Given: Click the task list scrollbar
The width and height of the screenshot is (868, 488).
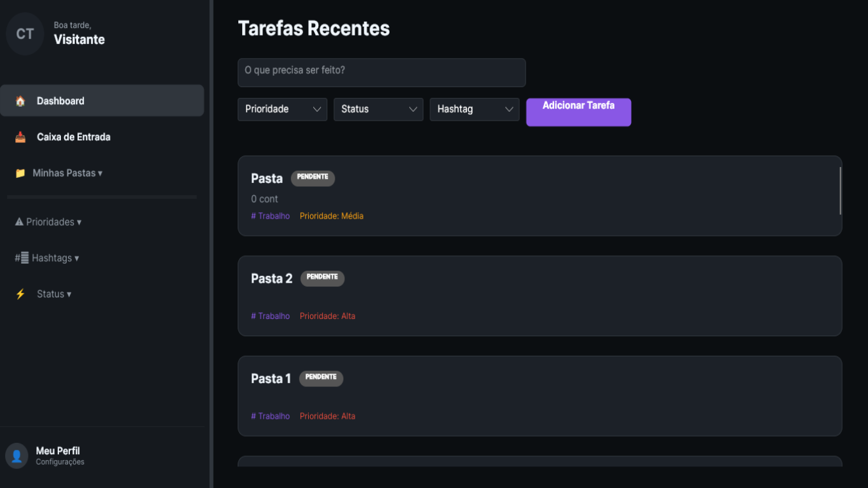Looking at the screenshot, I should 840,191.
